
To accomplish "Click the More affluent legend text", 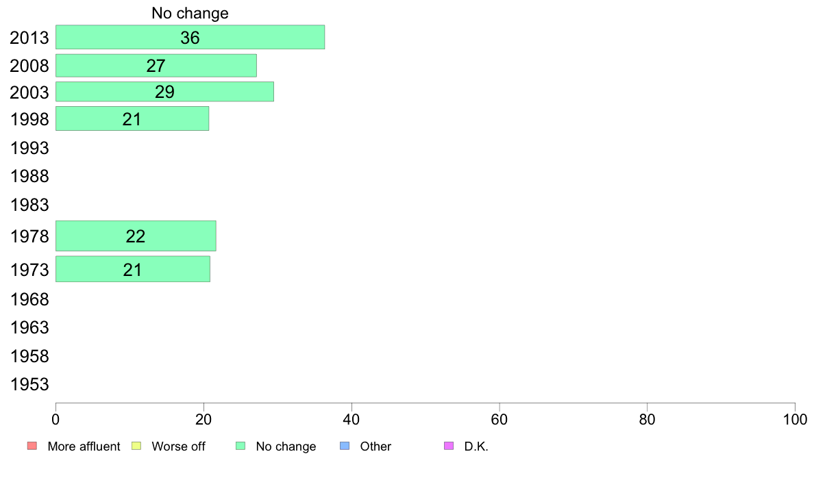I will point(84,446).
